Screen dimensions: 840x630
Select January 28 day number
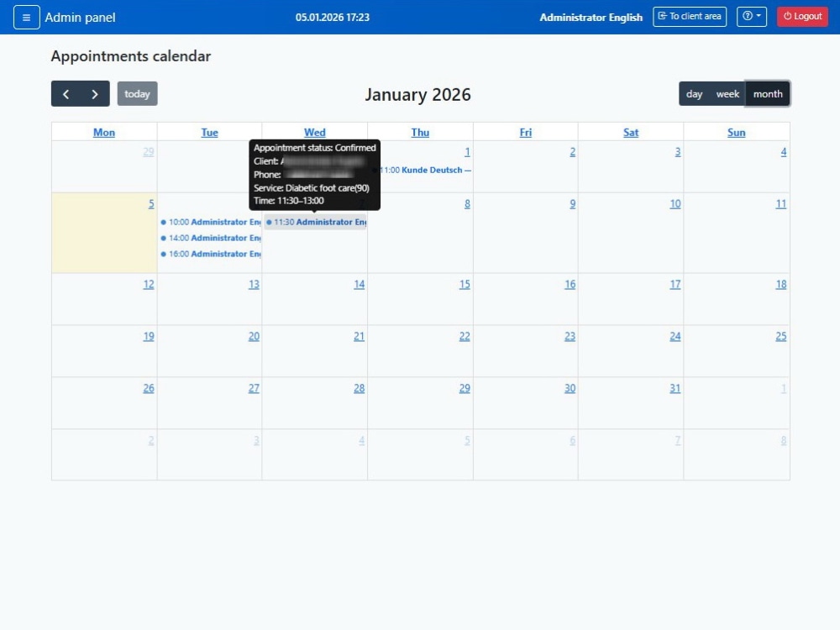(x=359, y=388)
